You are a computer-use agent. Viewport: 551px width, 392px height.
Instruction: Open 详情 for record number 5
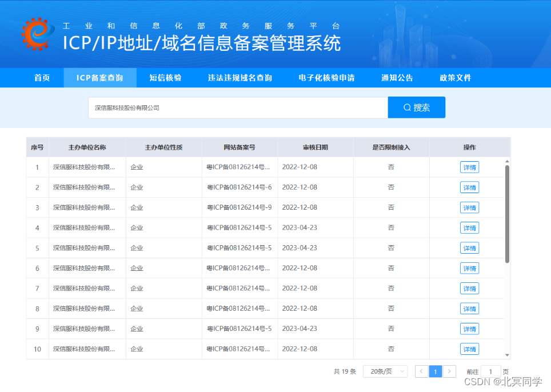469,247
